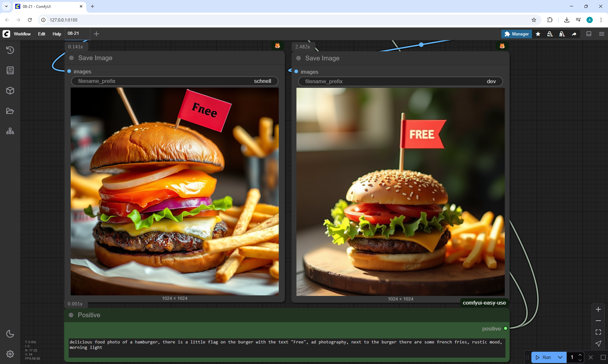Open the node library cube icon
This screenshot has width=608, height=364.
coord(10,91)
